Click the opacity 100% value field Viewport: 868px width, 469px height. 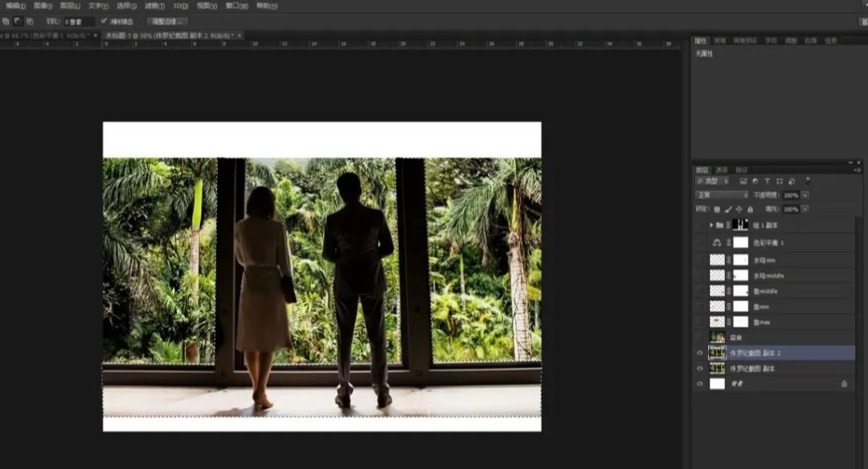(791, 195)
